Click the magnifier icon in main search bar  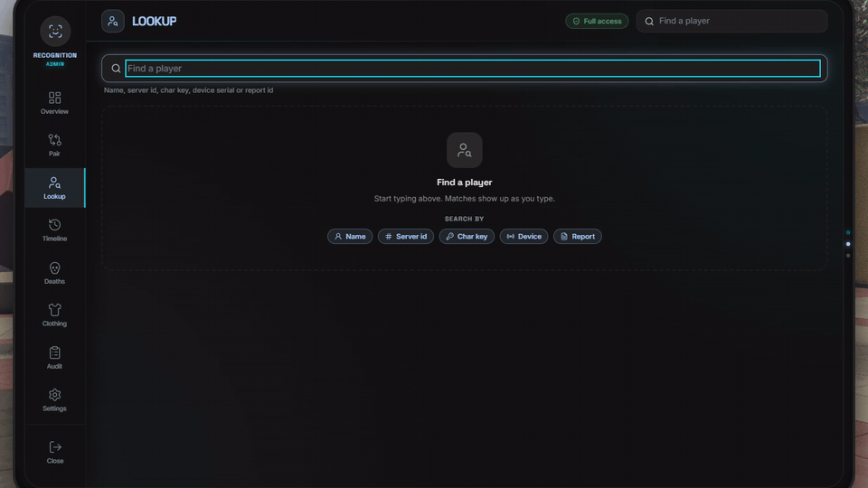pos(116,69)
